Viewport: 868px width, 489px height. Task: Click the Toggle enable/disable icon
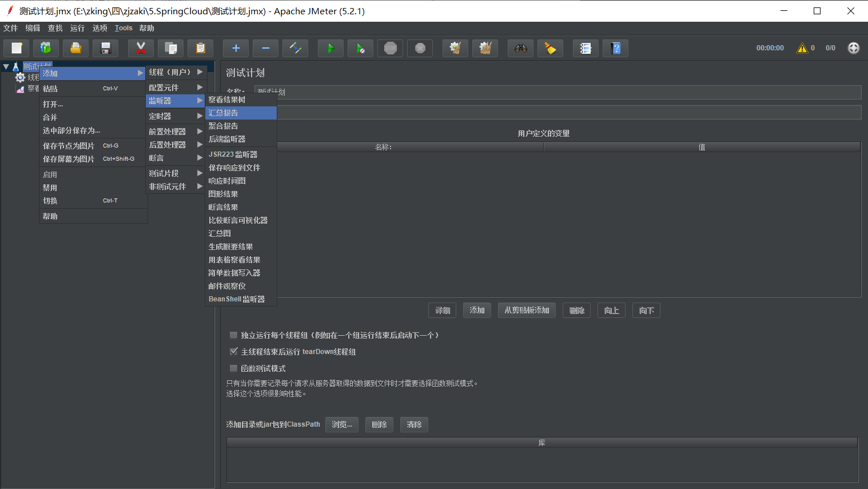[295, 48]
